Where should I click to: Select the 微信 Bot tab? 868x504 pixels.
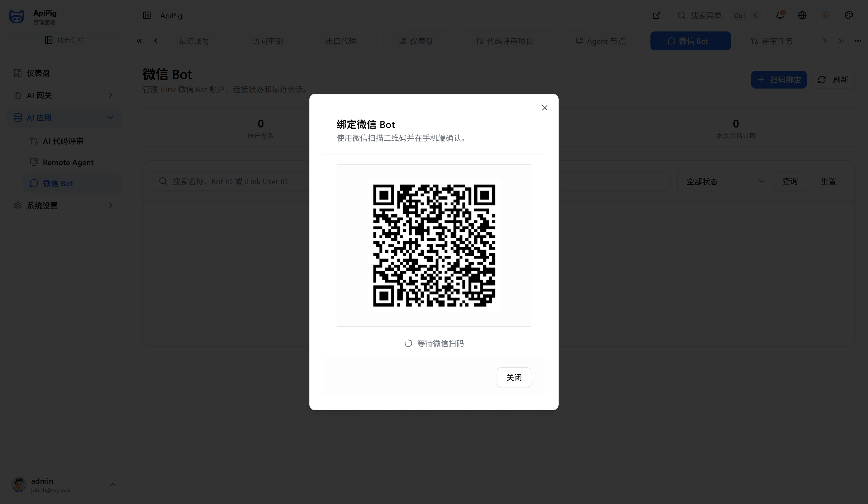click(x=690, y=41)
